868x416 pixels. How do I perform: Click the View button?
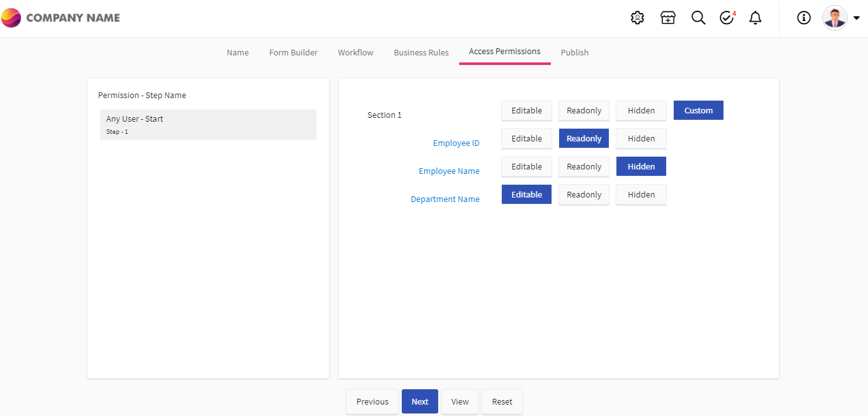(x=460, y=401)
